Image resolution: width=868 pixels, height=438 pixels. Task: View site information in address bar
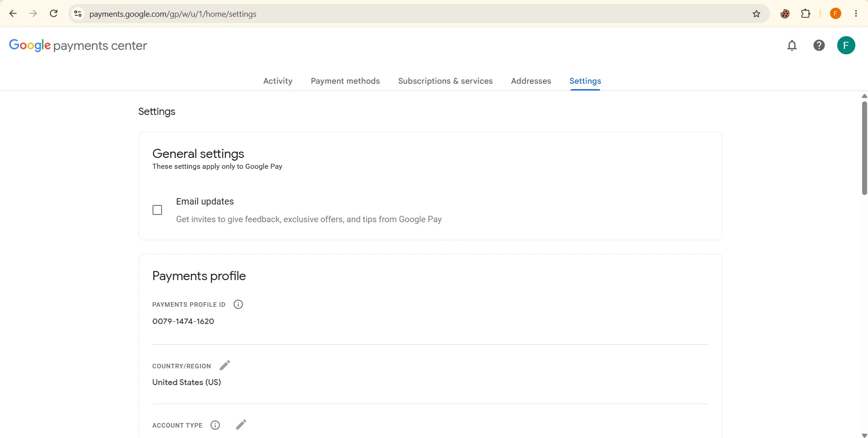click(78, 14)
